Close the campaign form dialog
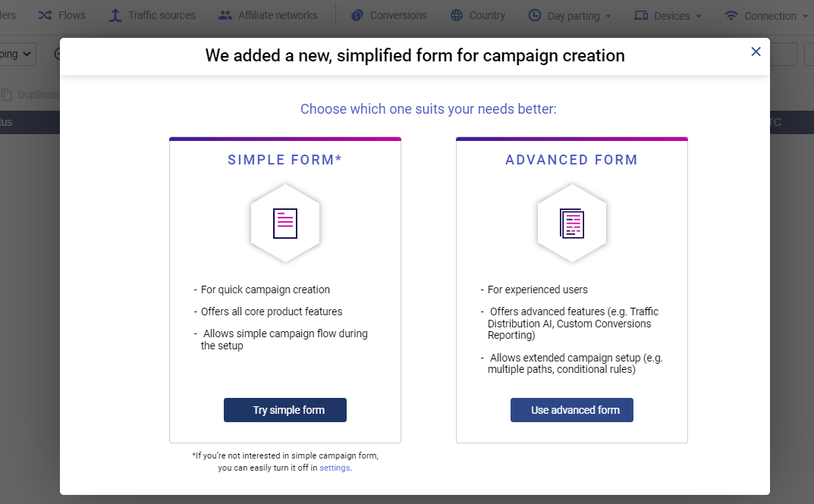Viewport: 814px width, 504px height. pos(756,52)
